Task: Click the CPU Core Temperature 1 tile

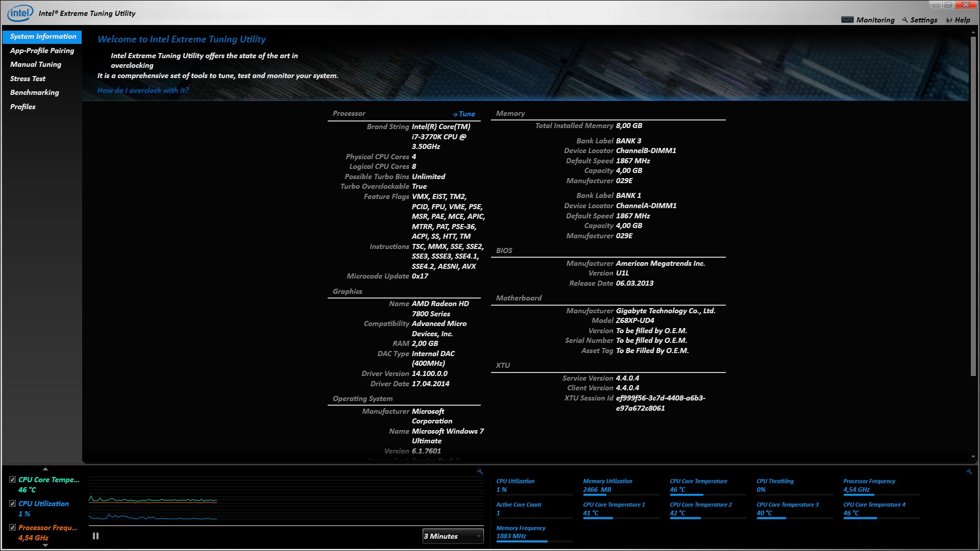Action: point(621,510)
